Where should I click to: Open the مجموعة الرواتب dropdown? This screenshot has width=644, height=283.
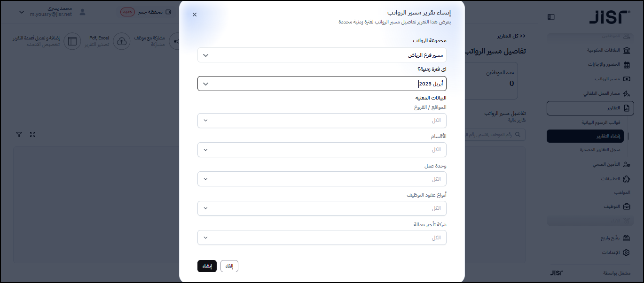pyautogui.click(x=322, y=55)
